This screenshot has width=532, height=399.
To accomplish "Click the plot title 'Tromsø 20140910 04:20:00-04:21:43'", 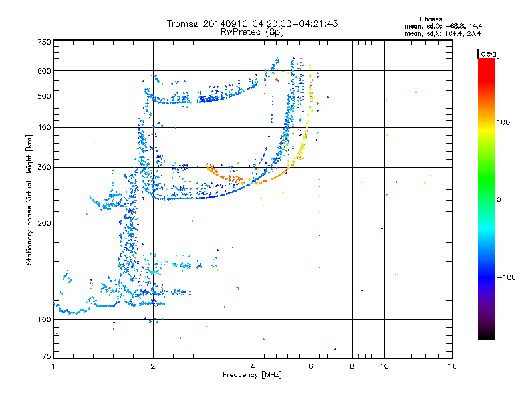I will click(x=252, y=23).
